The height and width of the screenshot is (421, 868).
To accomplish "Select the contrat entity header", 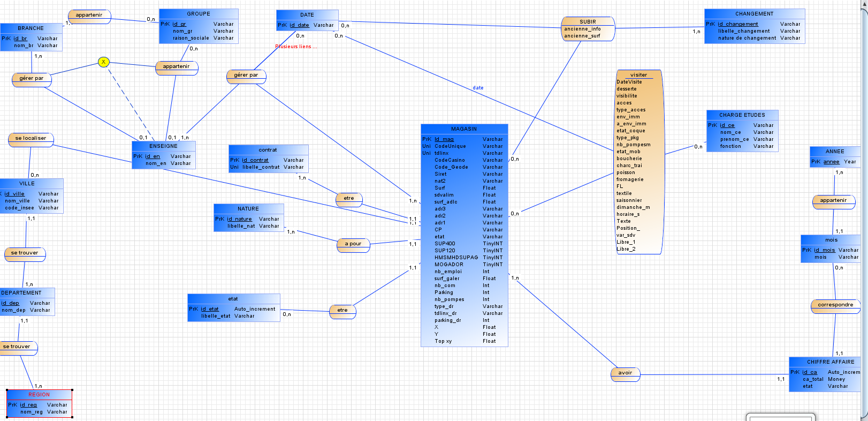I will (x=268, y=150).
